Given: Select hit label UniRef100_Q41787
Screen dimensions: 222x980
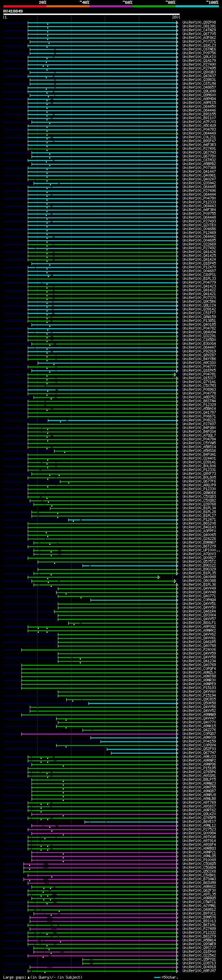Looking at the screenshot, I should point(199,412).
